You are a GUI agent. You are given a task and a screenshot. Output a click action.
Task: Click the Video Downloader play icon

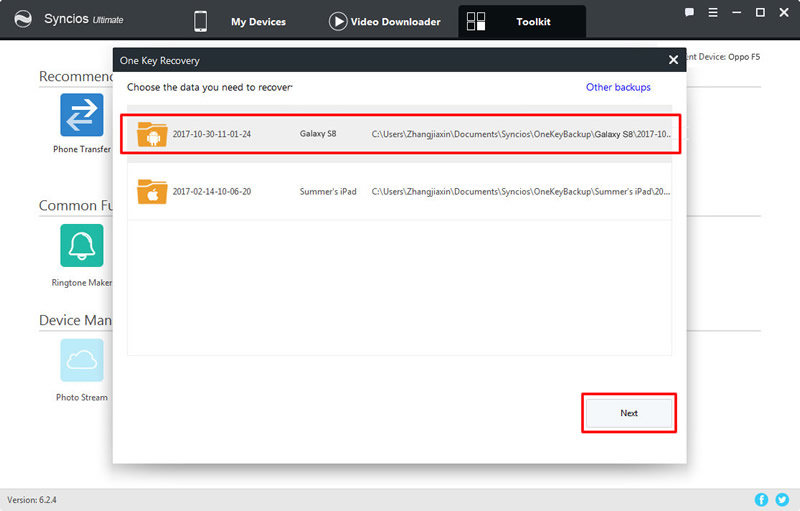point(338,21)
